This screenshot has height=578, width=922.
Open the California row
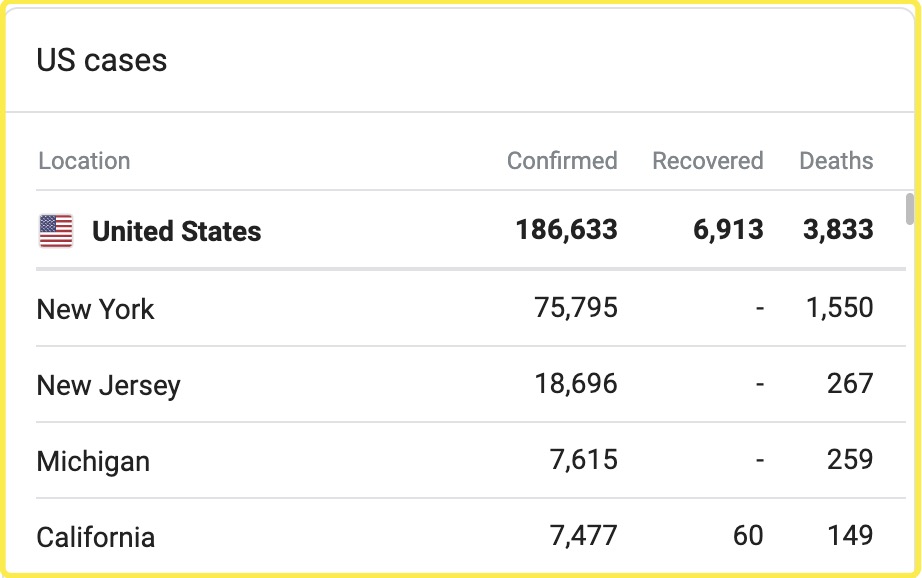(96, 537)
